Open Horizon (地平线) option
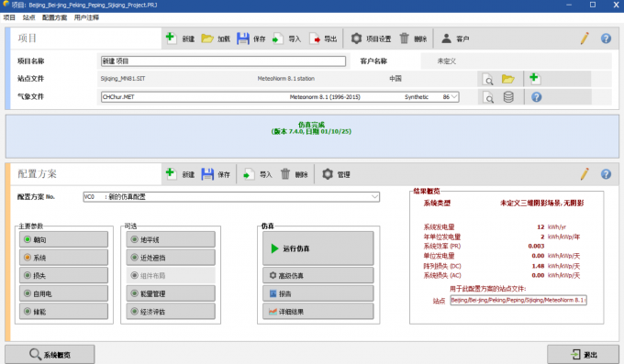Screen dimensions: 624x364 [x=171, y=239]
